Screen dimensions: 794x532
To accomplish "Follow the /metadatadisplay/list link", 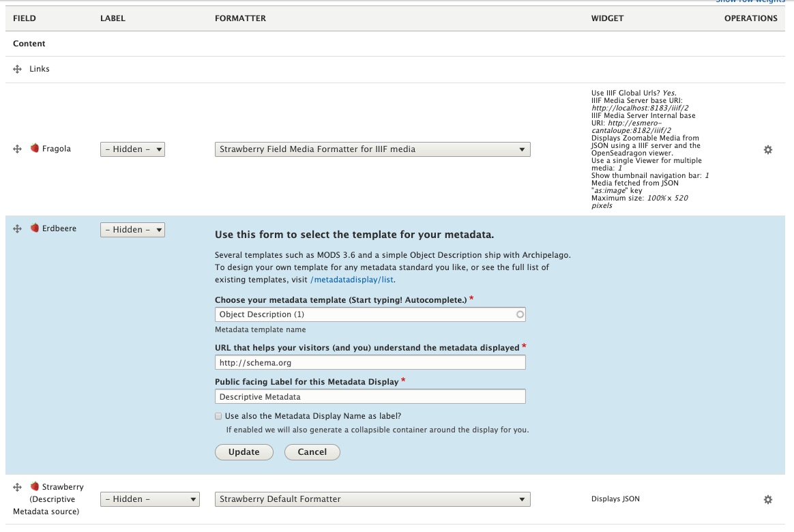I will pyautogui.click(x=353, y=280).
